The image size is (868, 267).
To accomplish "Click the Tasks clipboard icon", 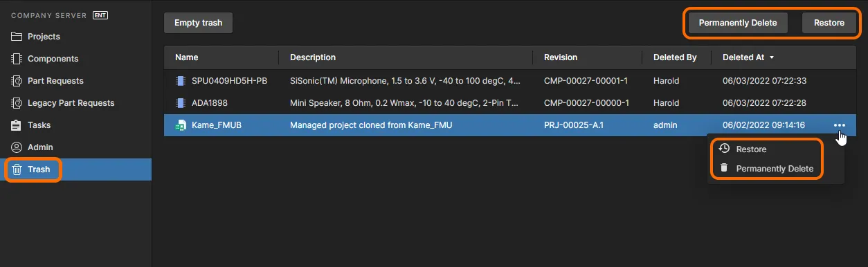I will pos(17,125).
